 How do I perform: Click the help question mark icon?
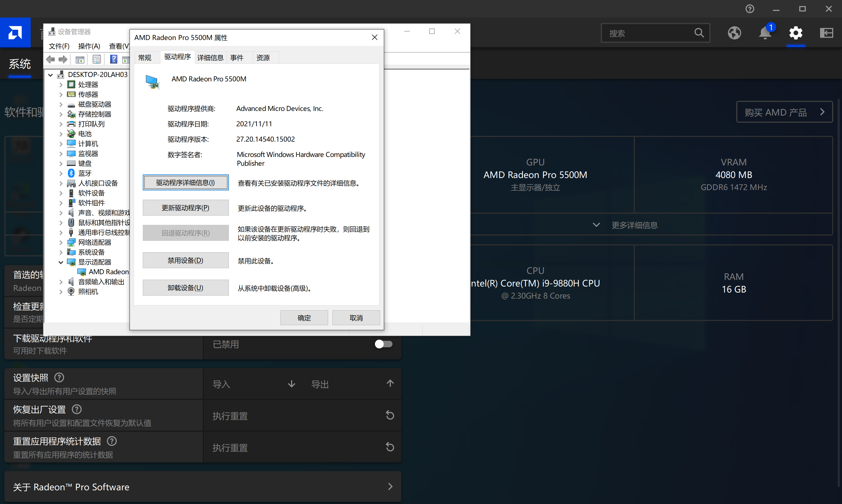(750, 9)
